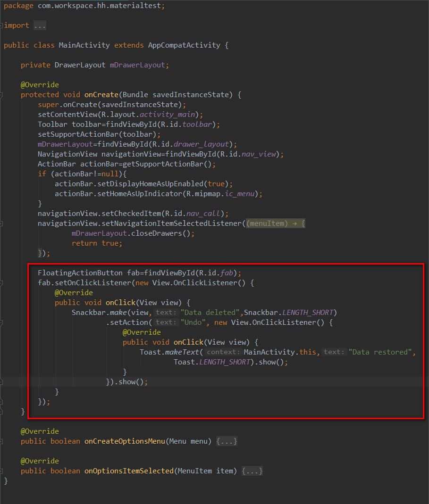Click the 'getSupportActionBar' method call
The image size is (429, 504).
[163, 164]
